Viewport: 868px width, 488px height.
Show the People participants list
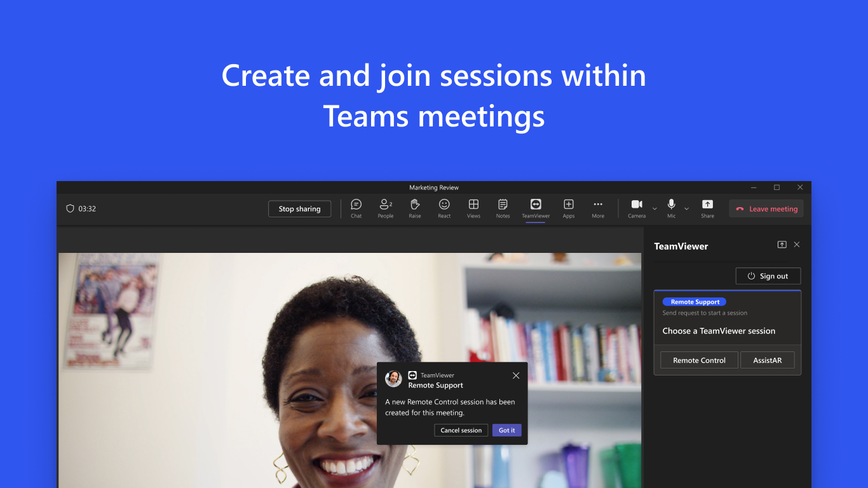tap(386, 208)
